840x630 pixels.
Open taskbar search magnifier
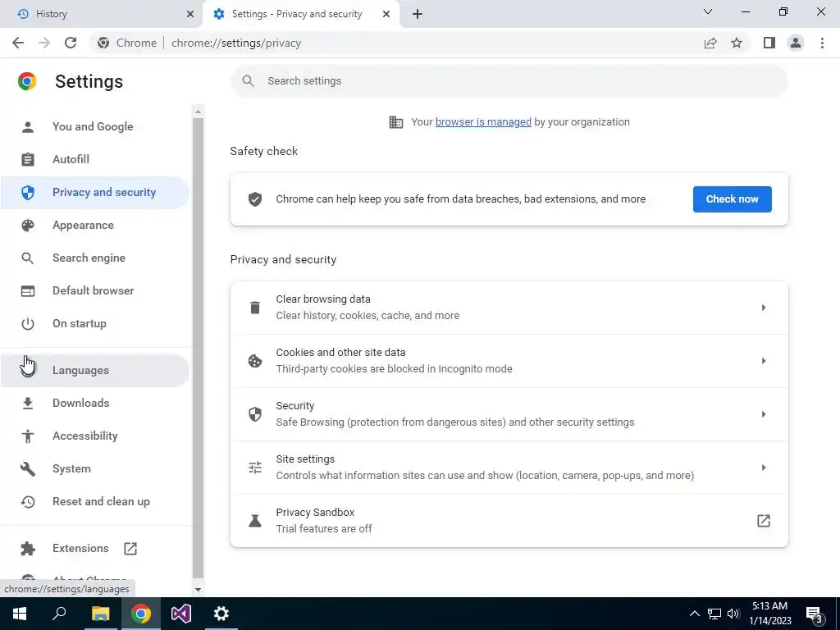[x=59, y=614]
